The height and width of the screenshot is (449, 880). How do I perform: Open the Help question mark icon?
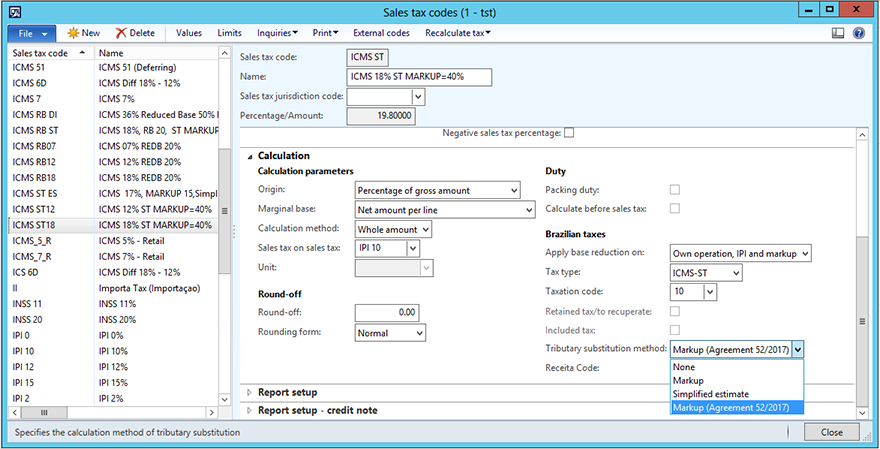tap(859, 33)
